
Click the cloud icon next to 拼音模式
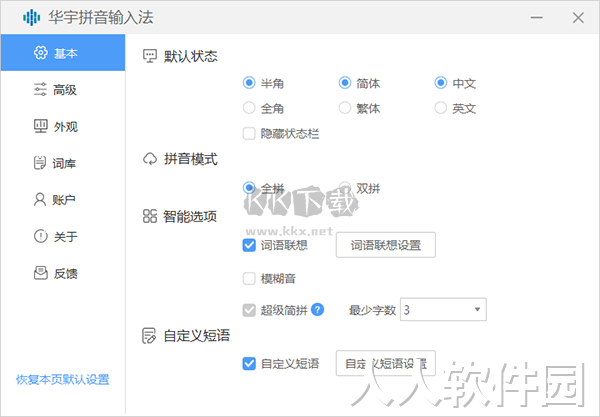150,158
